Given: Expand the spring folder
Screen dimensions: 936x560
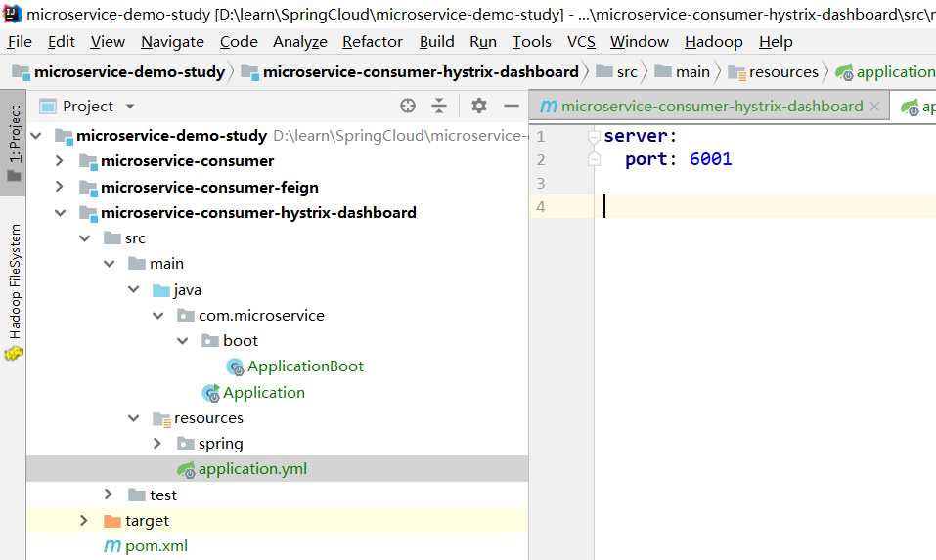Looking at the screenshot, I should pyautogui.click(x=157, y=443).
